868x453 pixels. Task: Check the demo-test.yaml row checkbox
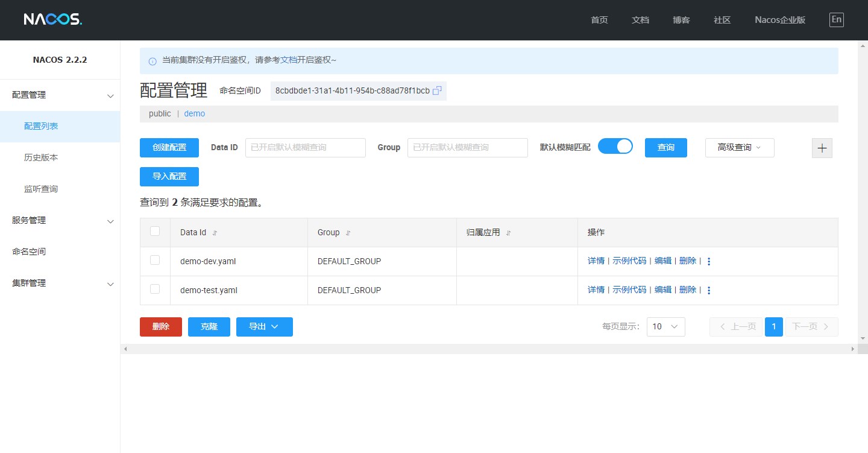click(x=155, y=289)
